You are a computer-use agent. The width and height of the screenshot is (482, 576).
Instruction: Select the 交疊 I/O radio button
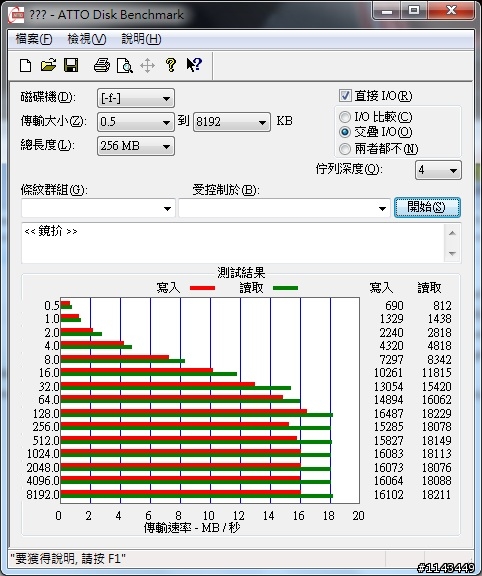pos(345,132)
